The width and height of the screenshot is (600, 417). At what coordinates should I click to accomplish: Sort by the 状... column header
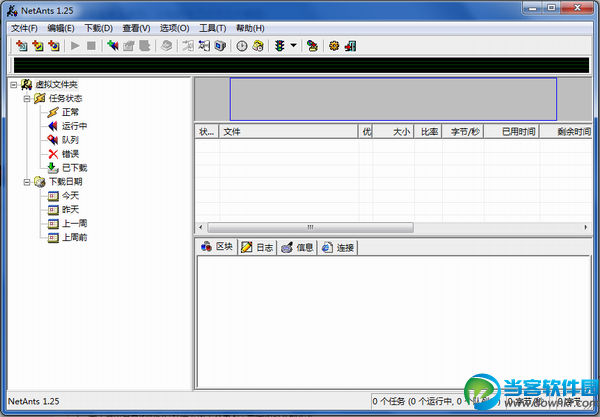tap(207, 132)
